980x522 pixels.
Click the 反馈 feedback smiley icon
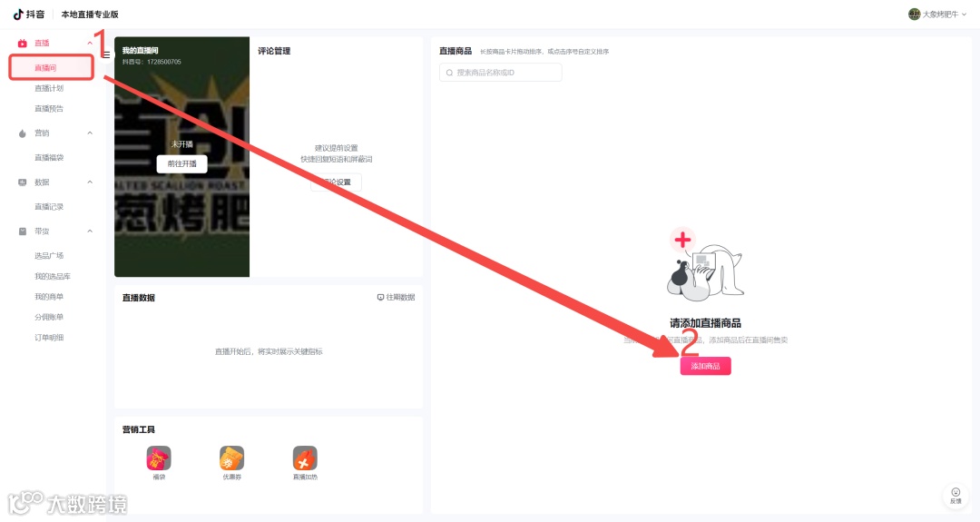(x=955, y=492)
